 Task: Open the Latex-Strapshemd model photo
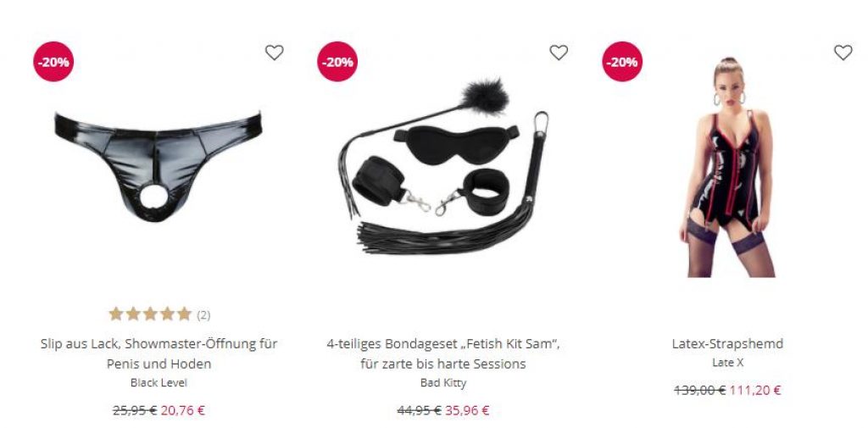(x=727, y=166)
